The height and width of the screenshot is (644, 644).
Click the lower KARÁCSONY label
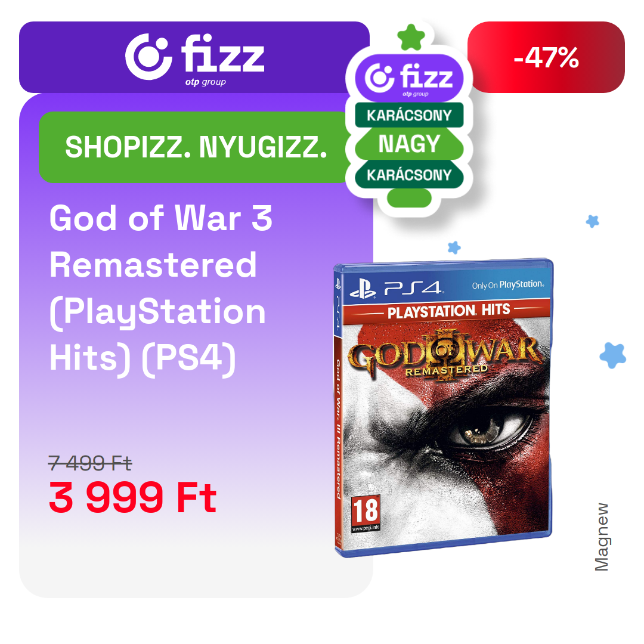tap(409, 175)
